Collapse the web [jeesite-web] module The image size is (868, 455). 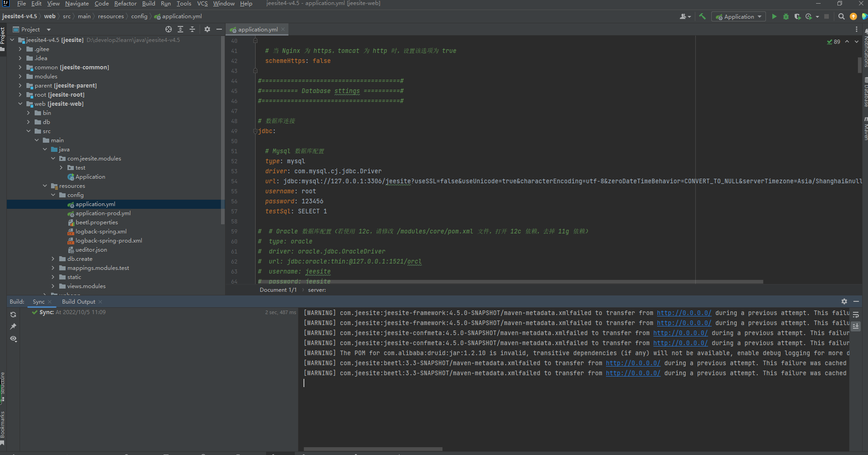20,103
